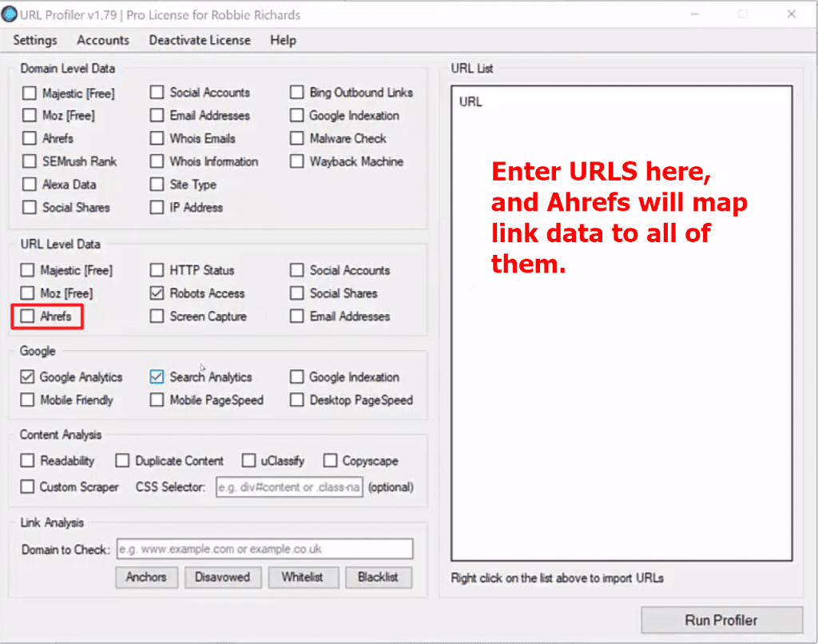
Task: Enable the Mobile Friendly check
Action: tap(27, 400)
